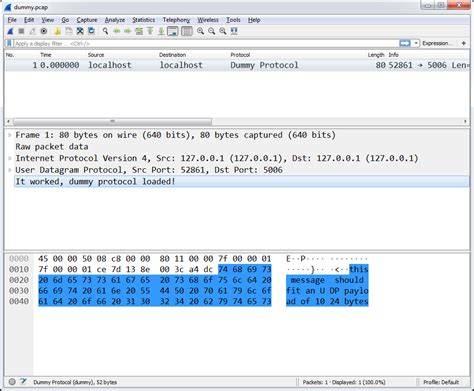474x391 pixels.
Task: Open the Statistics menu
Action: (x=143, y=20)
